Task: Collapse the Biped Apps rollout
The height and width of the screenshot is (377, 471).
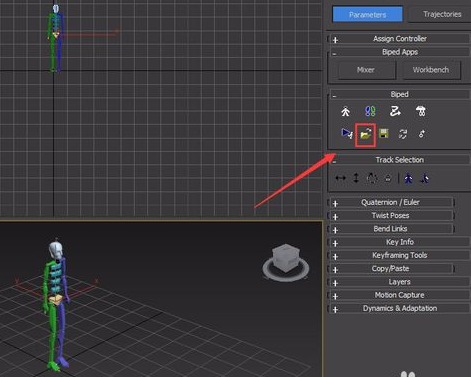Action: (400, 52)
